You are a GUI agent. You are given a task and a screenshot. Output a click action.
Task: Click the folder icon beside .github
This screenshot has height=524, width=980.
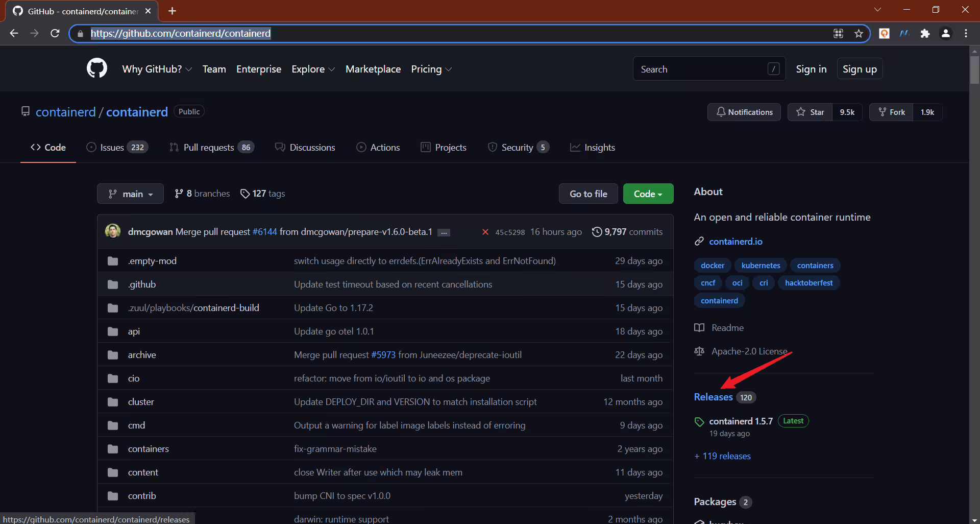tap(113, 284)
